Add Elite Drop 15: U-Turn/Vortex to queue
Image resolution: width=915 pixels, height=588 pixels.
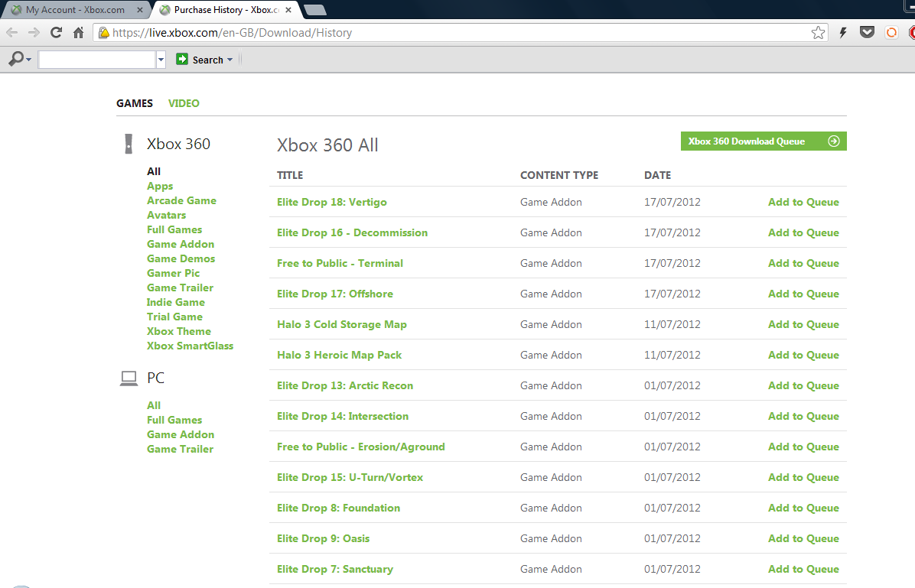pyautogui.click(x=803, y=477)
